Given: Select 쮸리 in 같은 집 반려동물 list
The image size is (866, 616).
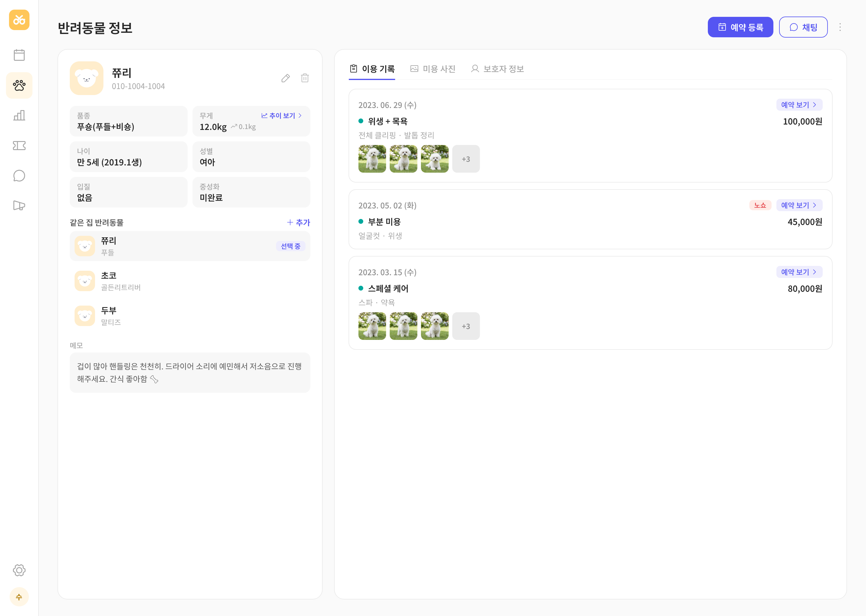Looking at the screenshot, I should point(190,246).
